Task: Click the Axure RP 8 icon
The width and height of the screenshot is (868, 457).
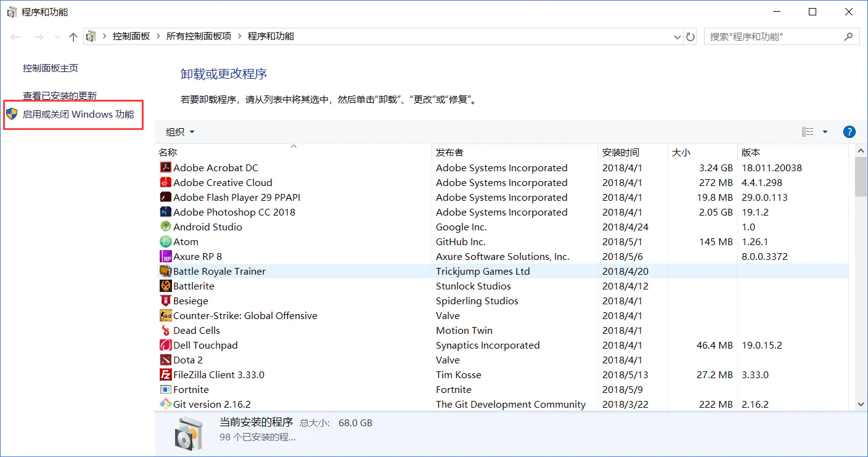Action: pyautogui.click(x=165, y=256)
